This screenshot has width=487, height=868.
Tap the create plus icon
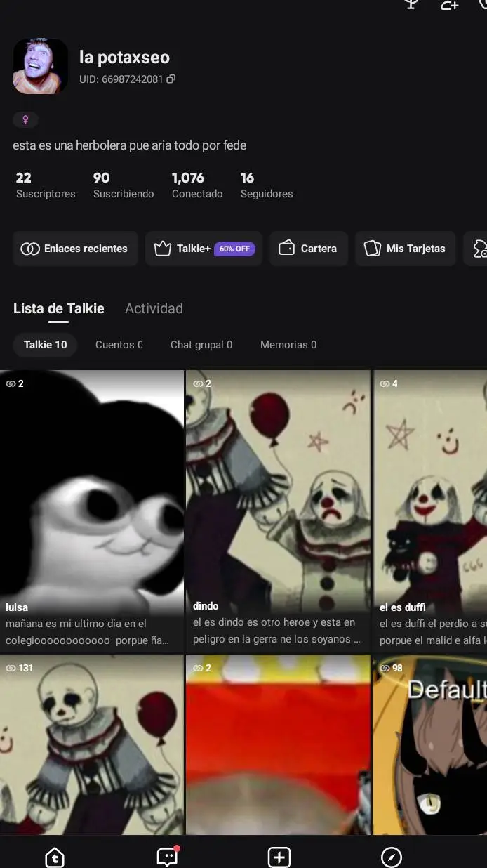[279, 857]
